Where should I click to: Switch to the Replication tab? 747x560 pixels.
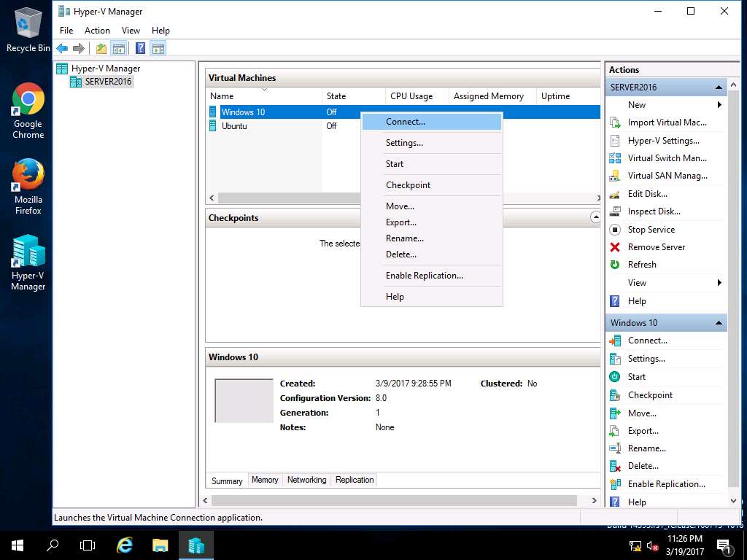tap(355, 480)
